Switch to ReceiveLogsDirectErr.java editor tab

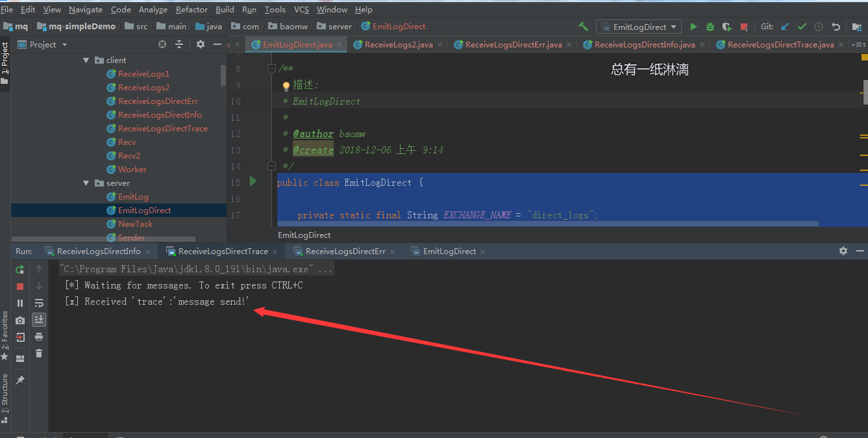point(514,45)
